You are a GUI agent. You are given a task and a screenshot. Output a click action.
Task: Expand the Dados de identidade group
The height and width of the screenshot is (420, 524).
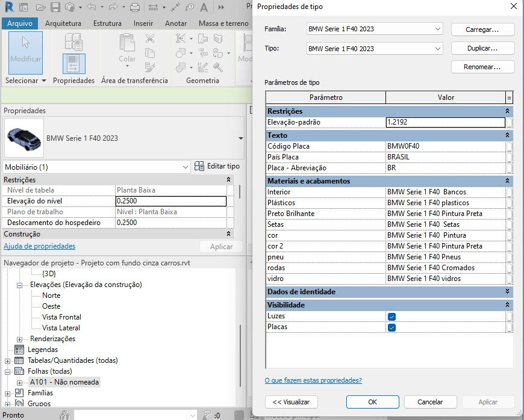[x=507, y=291]
